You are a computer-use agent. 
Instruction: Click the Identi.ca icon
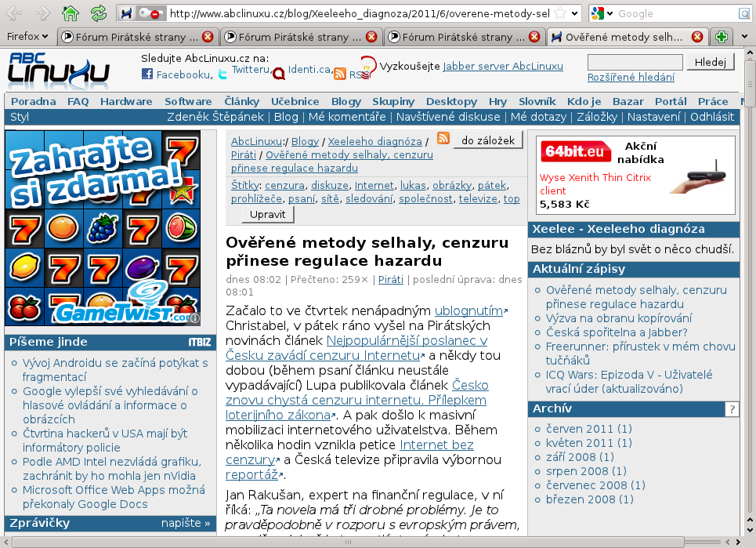(279, 74)
